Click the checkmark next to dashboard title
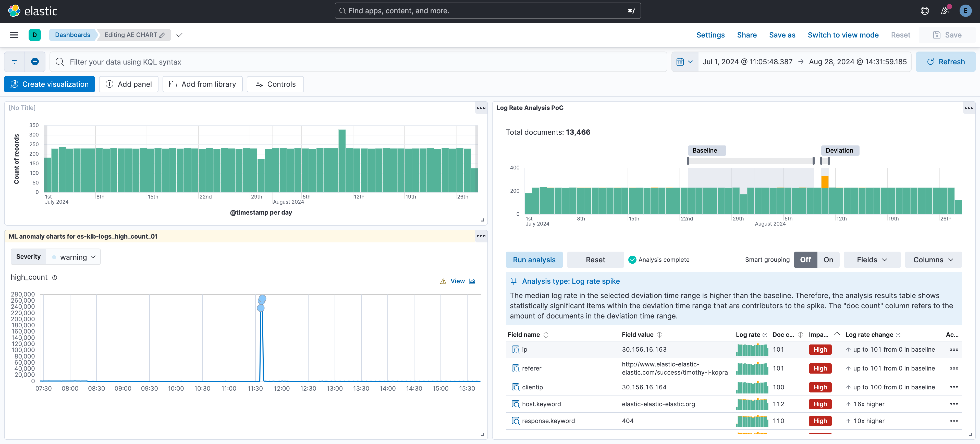 coord(180,35)
